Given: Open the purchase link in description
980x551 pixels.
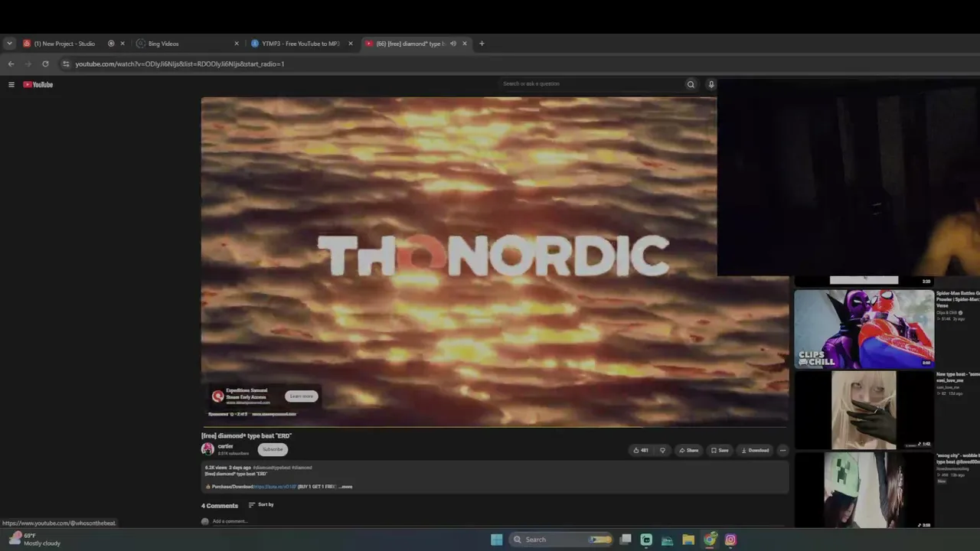Looking at the screenshot, I should [x=274, y=487].
